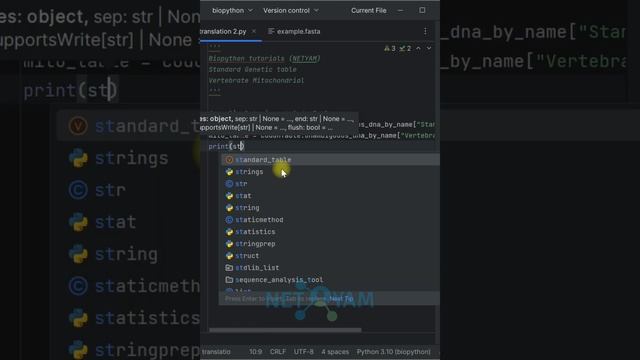
Task: Choose the stringprep module suggestion
Action: click(330, 244)
